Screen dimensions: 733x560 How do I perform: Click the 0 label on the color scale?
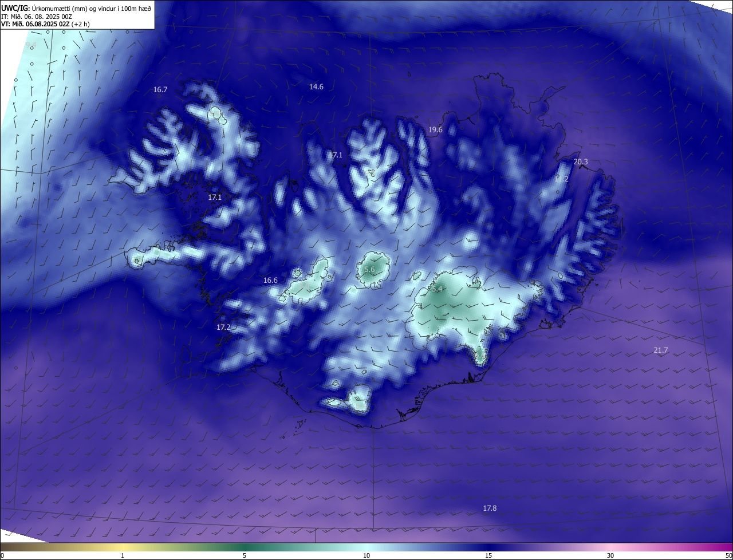tap(2, 555)
